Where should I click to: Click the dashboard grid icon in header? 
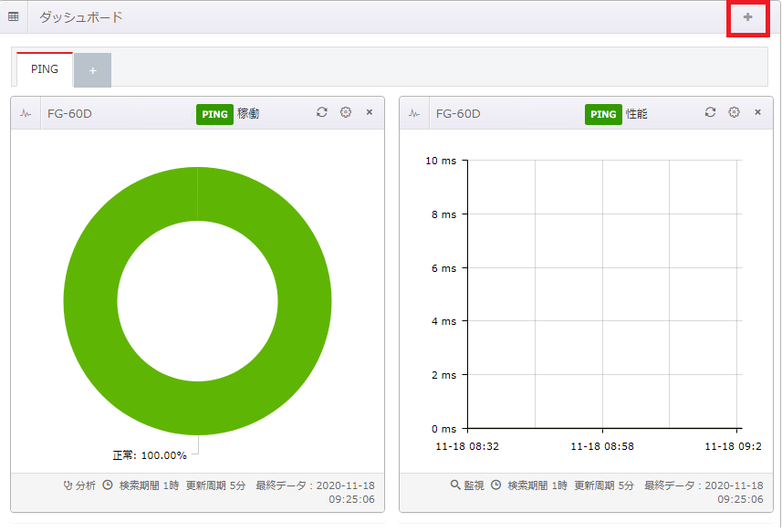14,17
